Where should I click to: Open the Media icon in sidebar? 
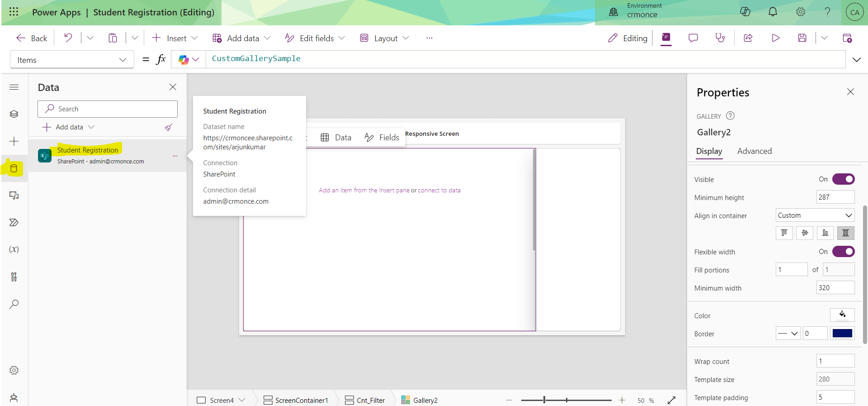14,196
